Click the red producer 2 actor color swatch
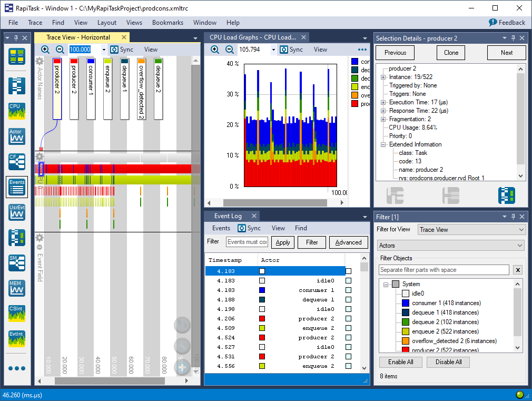532x401 pixels. click(x=57, y=61)
